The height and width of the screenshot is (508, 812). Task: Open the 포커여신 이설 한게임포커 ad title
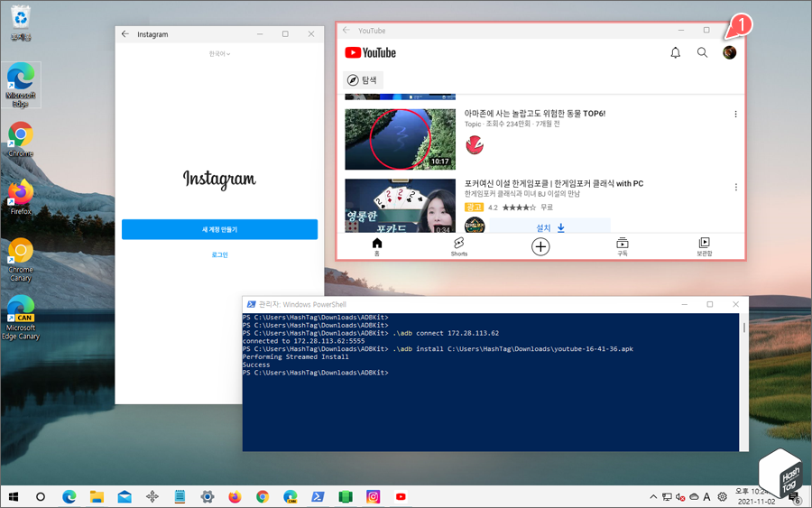click(x=554, y=183)
